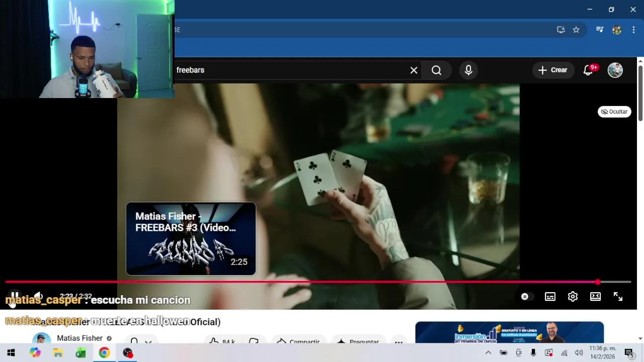Clear the freebars search text
This screenshot has height=362, width=644.
tap(414, 70)
